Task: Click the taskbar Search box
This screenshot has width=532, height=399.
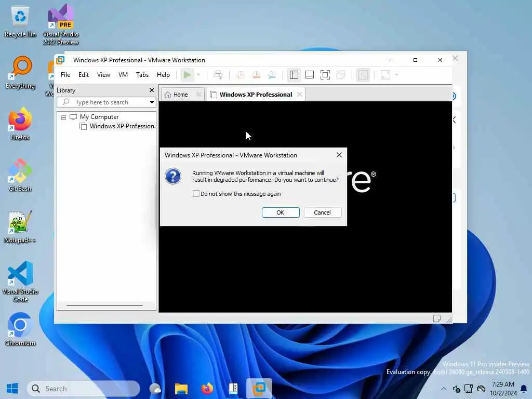Action: coord(83,389)
